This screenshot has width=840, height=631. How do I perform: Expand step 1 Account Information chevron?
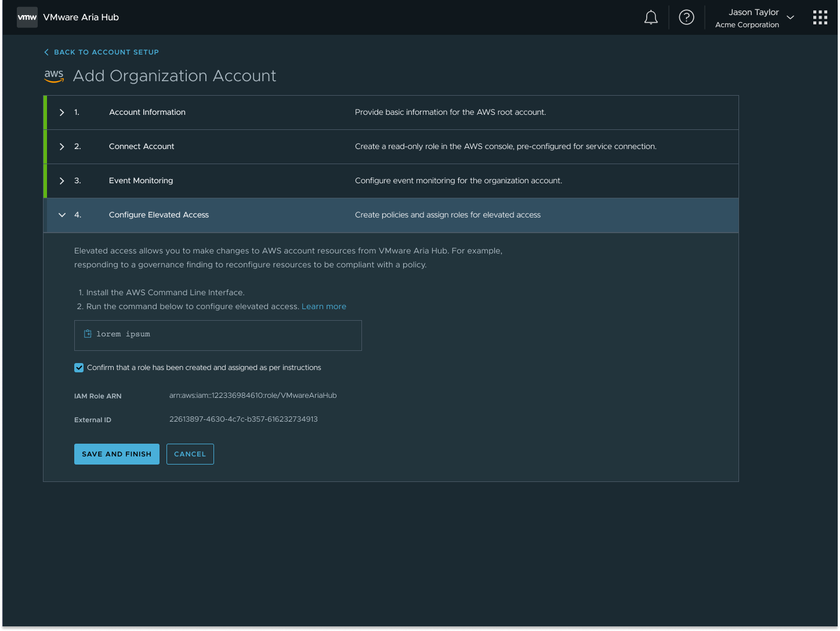pos(62,113)
